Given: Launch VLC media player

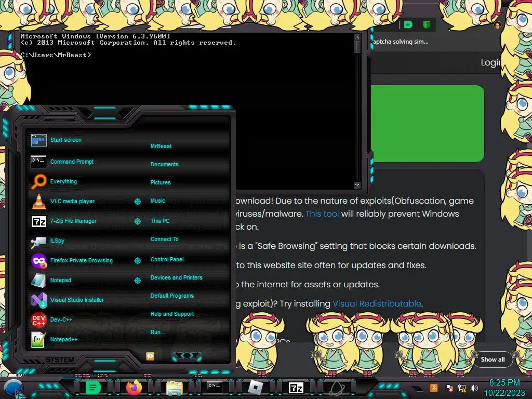Looking at the screenshot, I should point(63,201).
